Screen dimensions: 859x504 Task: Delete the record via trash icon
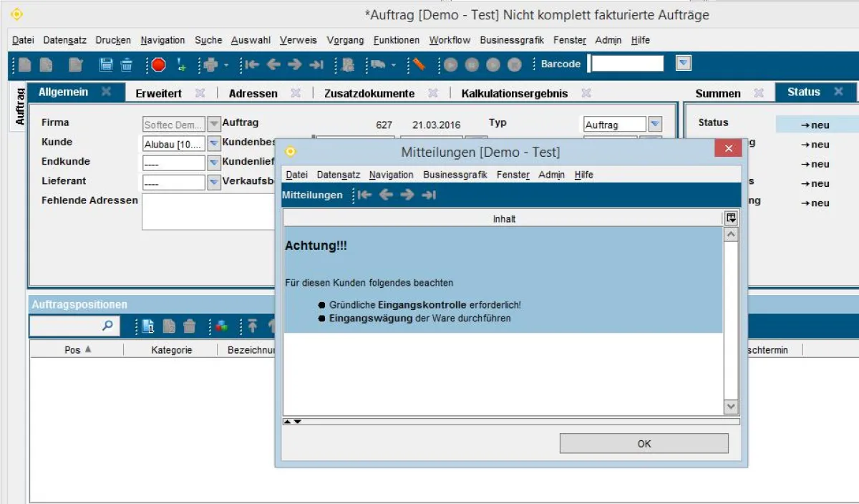click(127, 64)
